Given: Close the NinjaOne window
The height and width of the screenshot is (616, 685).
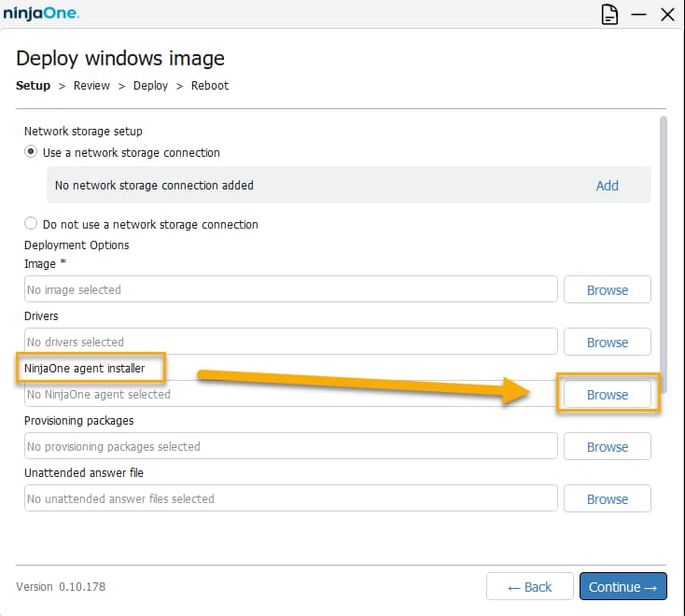Looking at the screenshot, I should [667, 15].
